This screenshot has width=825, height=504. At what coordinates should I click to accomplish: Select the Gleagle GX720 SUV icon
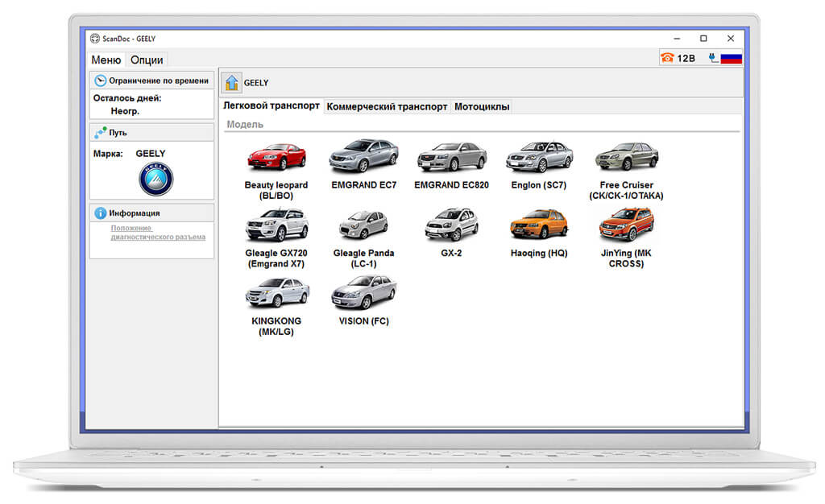276,225
